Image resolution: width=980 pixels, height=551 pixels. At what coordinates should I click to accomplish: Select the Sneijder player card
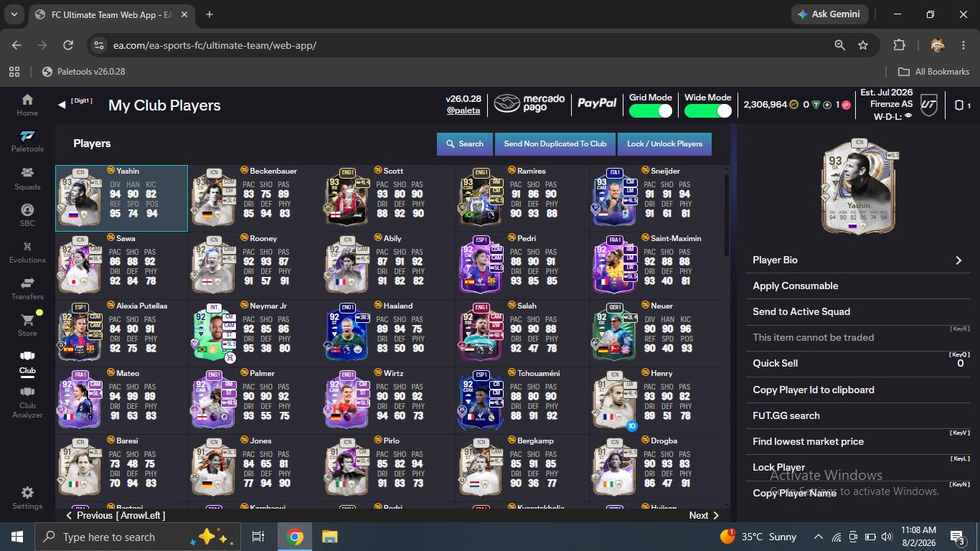656,198
